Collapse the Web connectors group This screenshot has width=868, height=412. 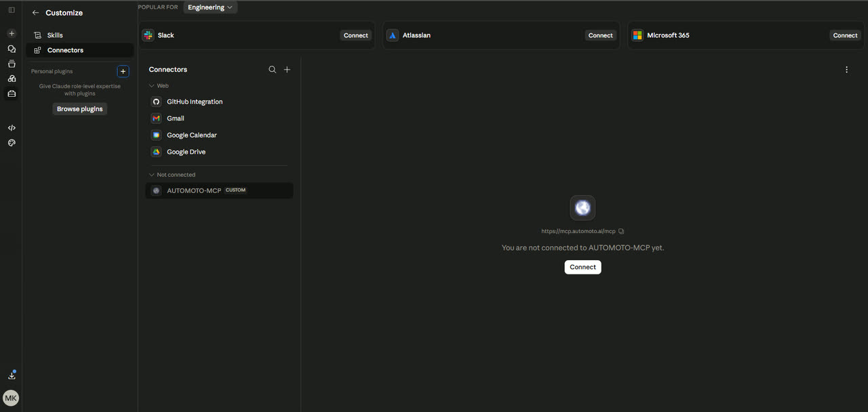click(159, 86)
